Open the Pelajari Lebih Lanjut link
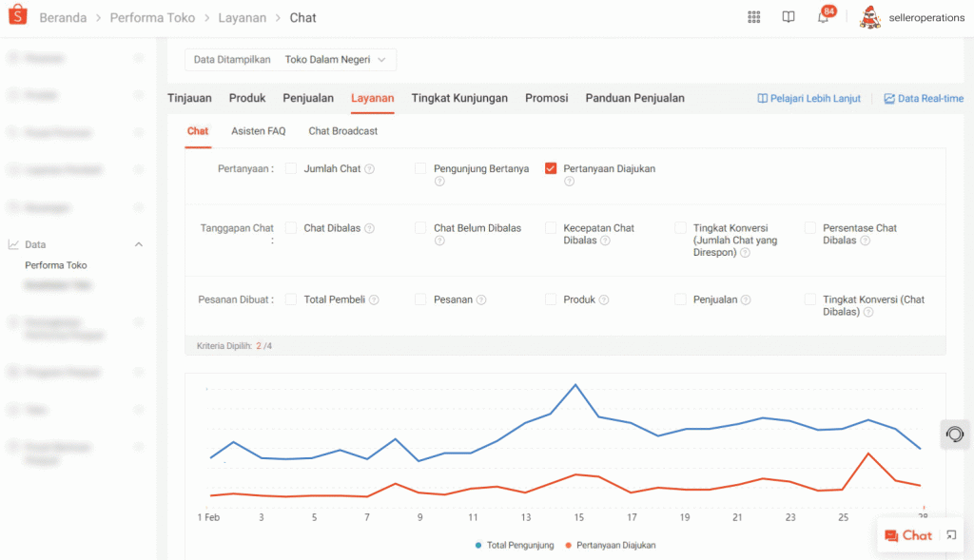The image size is (974, 560). [x=808, y=99]
